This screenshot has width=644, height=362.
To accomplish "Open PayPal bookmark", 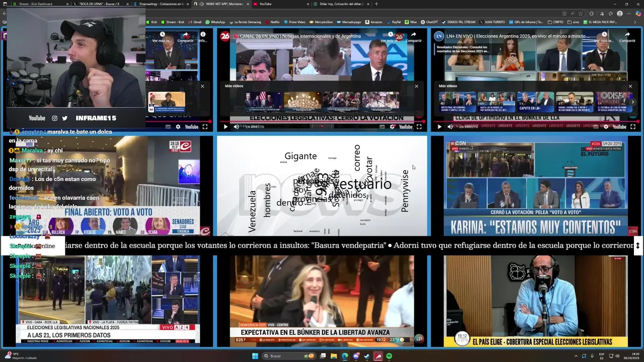I will [393, 22].
